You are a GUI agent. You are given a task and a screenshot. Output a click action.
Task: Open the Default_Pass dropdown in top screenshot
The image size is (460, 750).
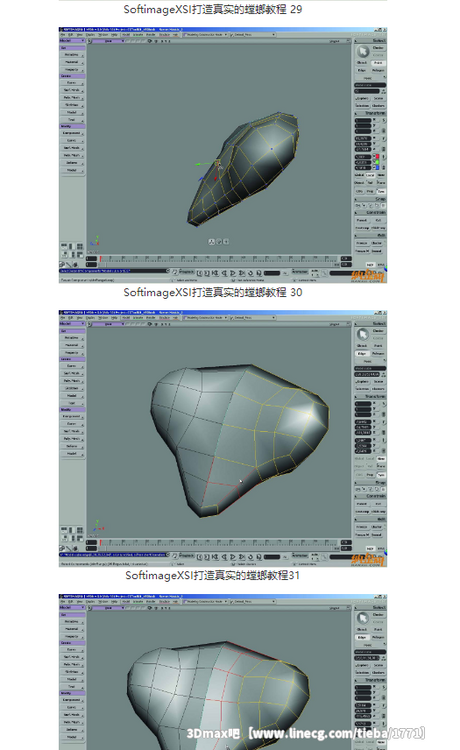point(253,35)
